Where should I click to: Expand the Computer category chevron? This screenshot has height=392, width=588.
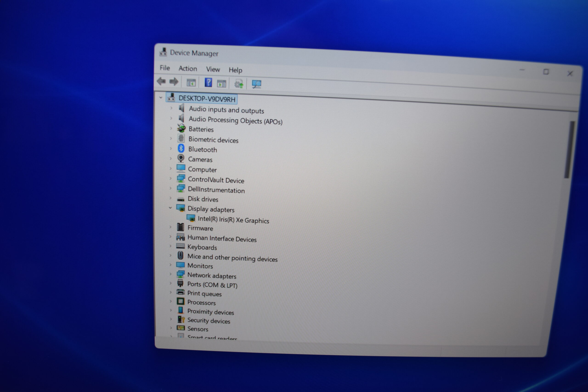coord(171,169)
